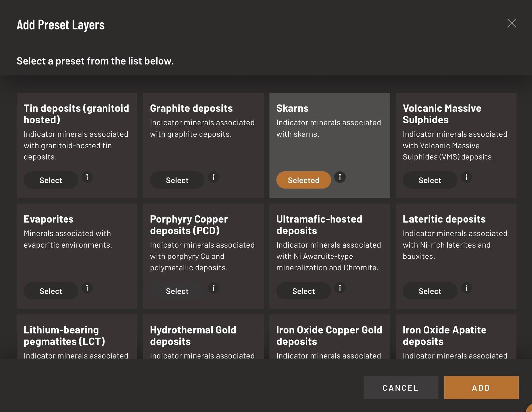Image resolution: width=532 pixels, height=412 pixels.
Task: Close the Add Preset Layers dialog
Action: 512,23
